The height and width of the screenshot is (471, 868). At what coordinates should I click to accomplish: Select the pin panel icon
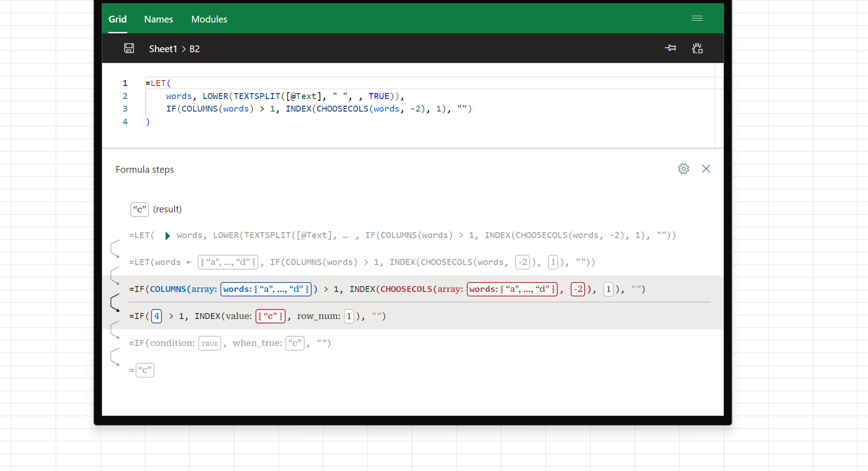point(670,48)
